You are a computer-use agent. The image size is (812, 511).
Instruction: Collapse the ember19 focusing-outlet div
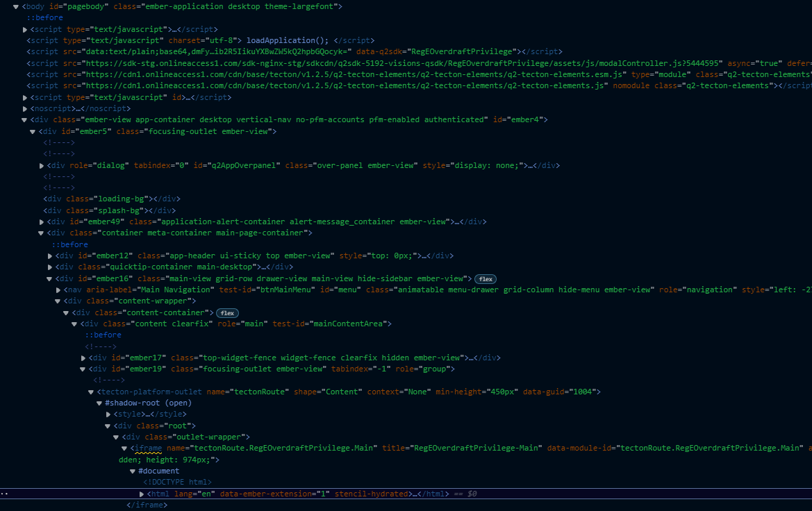(83, 369)
